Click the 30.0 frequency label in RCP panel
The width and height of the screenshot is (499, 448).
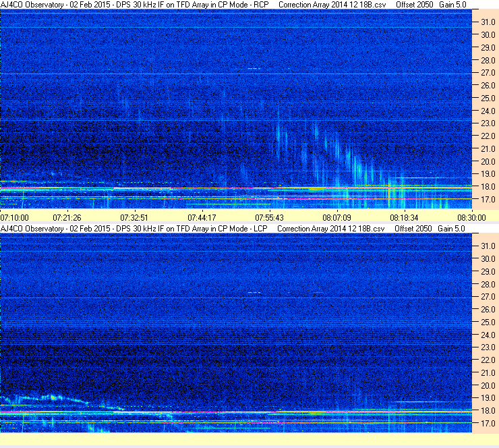pyautogui.click(x=488, y=35)
